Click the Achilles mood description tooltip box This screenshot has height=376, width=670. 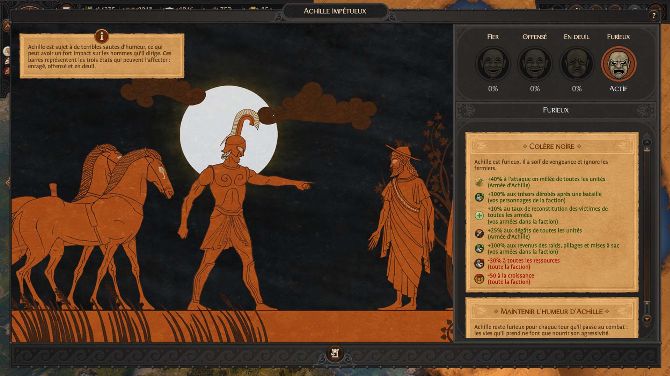point(102,56)
